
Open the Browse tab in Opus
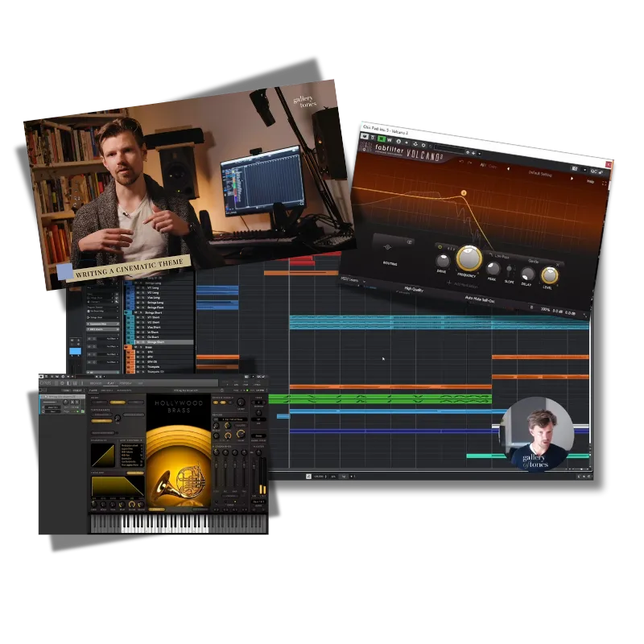click(x=96, y=383)
